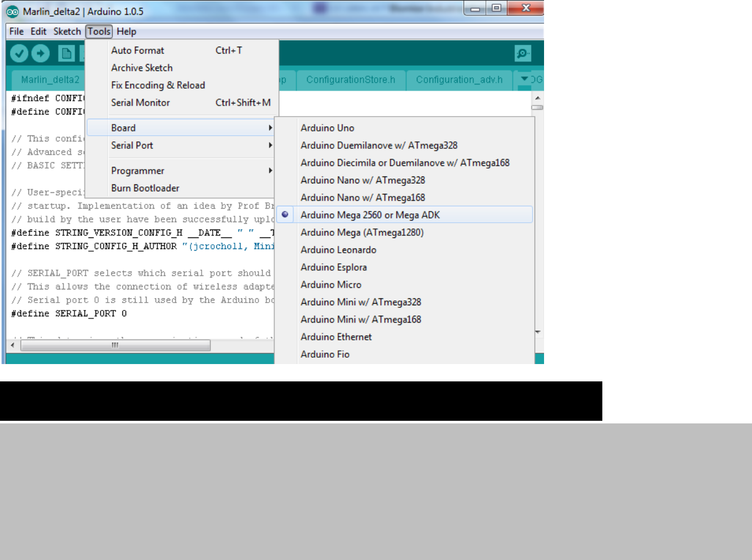
Task: Click the '#define SERIAL_PORT 0' code line
Action: [x=69, y=314]
